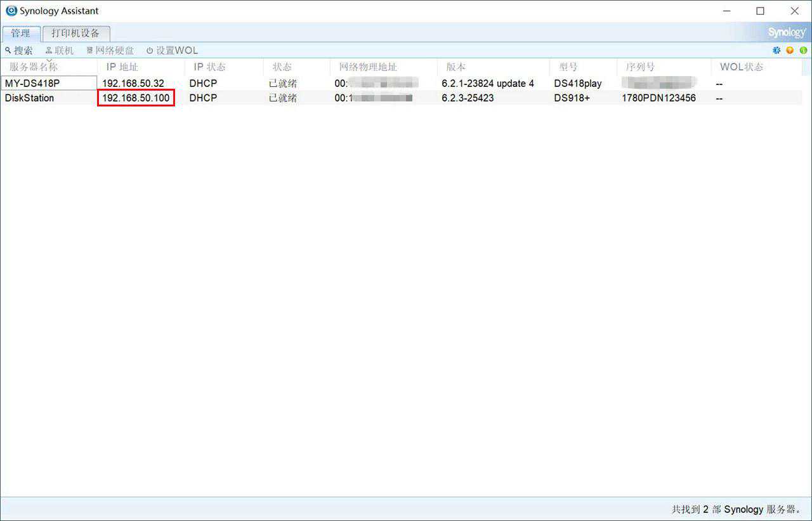Click the orange help icon

click(790, 51)
